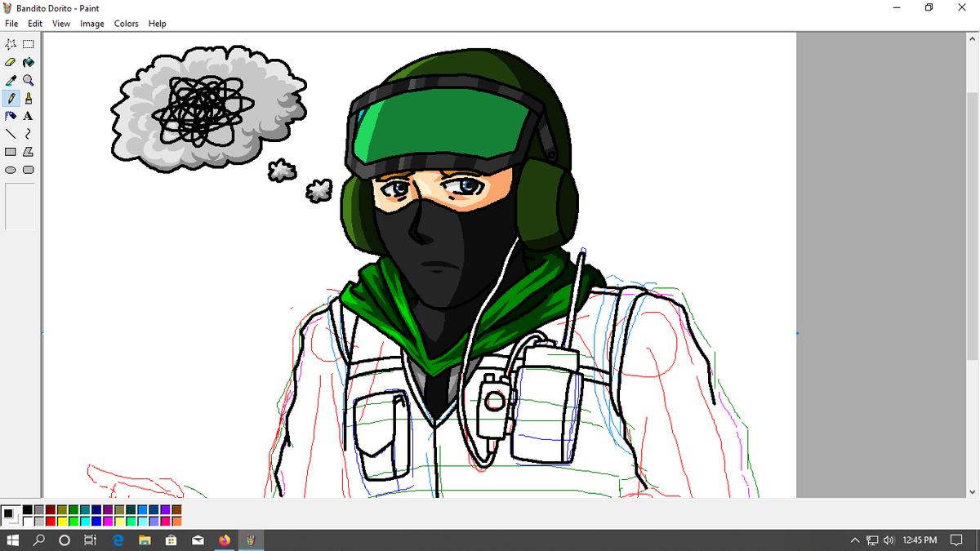Viewport: 980px width, 551px height.
Task: Choose the Airbrush spray tool
Action: [11, 116]
